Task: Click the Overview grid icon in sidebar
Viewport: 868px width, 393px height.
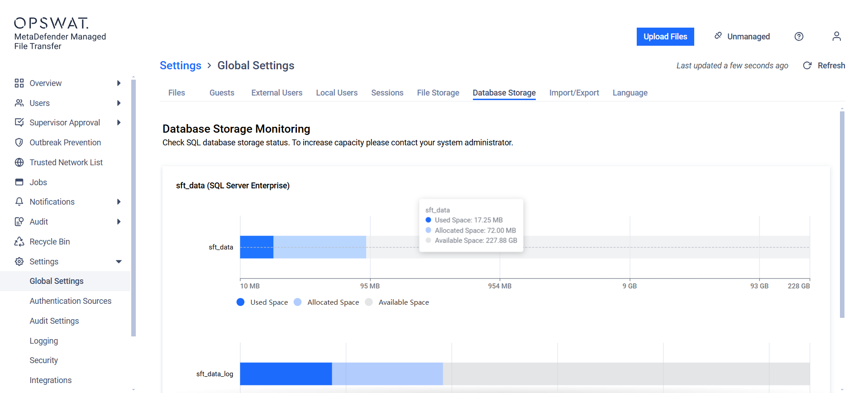Action: [19, 83]
